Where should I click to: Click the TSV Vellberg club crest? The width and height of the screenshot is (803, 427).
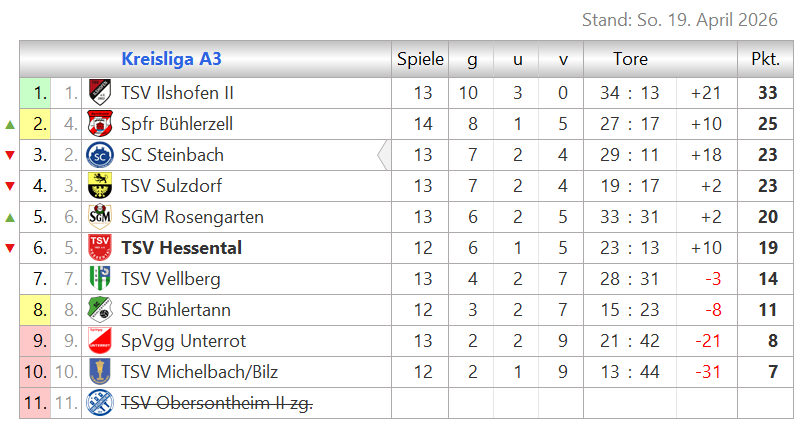98,279
